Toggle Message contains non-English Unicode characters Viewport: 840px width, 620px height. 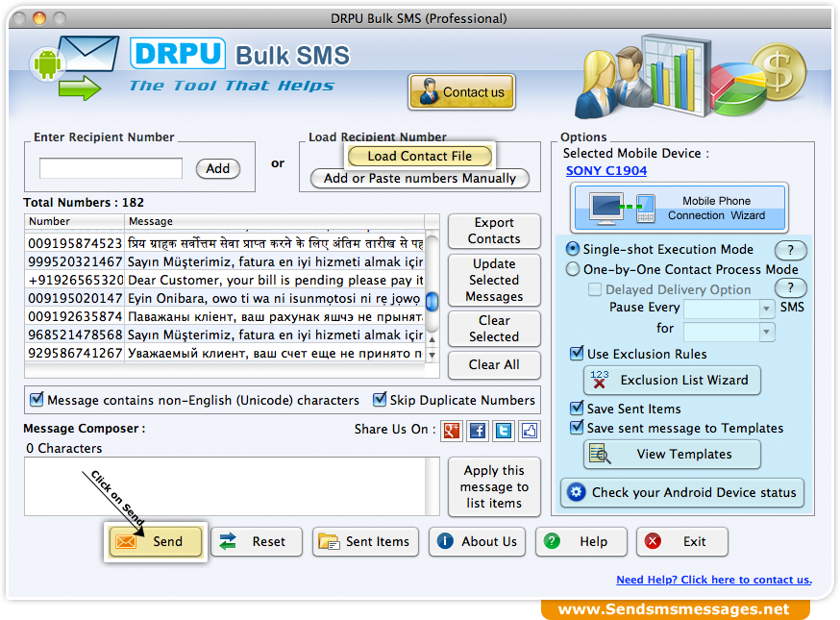37,399
